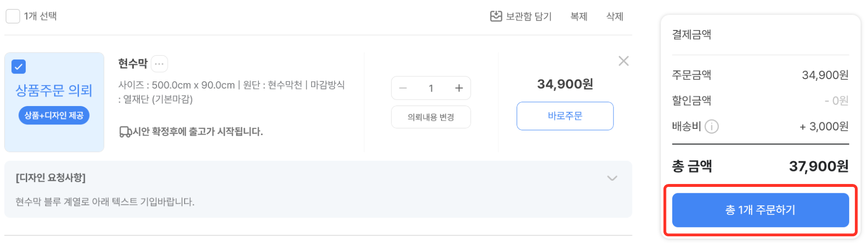The height and width of the screenshot is (245, 868).
Task: Uncheck the 현수막 item checkbox
Action: pyautogui.click(x=19, y=67)
